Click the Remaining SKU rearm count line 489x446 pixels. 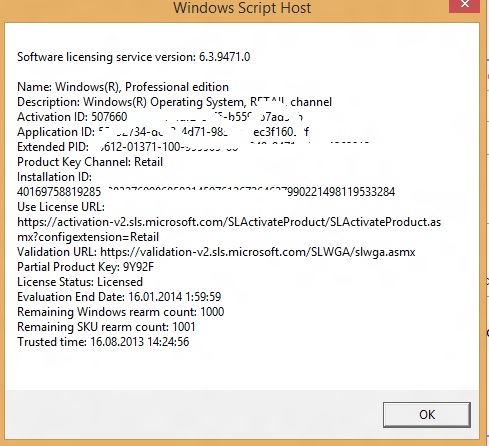click(x=106, y=327)
